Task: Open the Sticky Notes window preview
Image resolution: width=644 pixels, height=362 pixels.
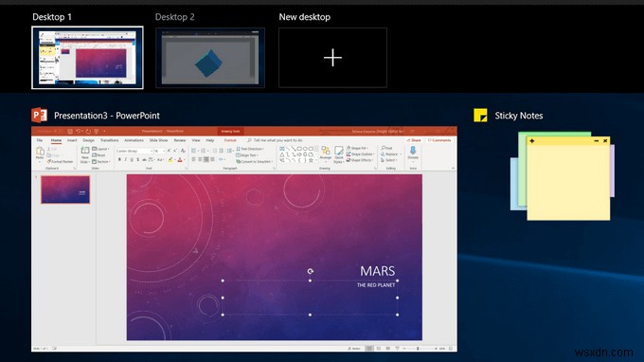Action: pos(563,176)
